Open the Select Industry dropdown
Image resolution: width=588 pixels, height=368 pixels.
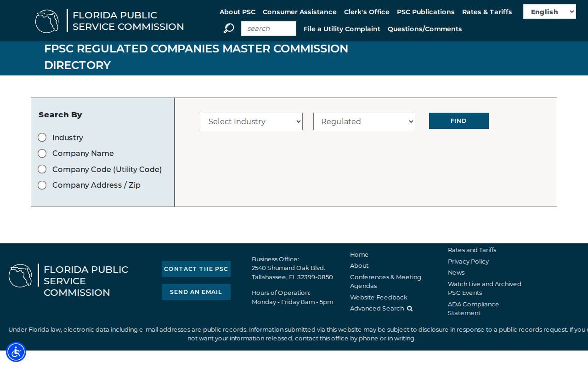click(x=252, y=121)
